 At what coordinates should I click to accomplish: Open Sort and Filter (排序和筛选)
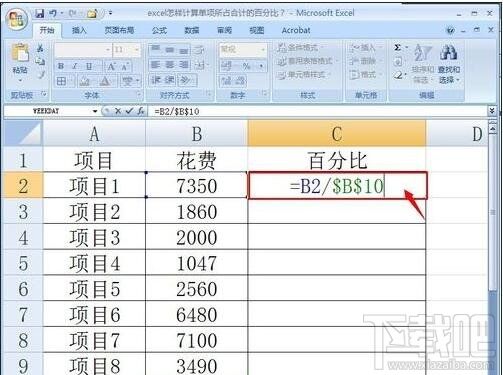tap(423, 63)
